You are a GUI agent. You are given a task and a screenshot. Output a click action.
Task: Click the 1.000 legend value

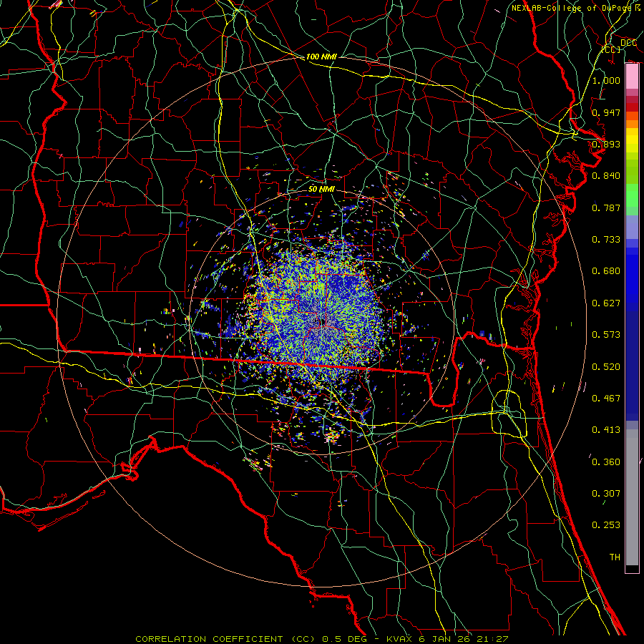606,80
